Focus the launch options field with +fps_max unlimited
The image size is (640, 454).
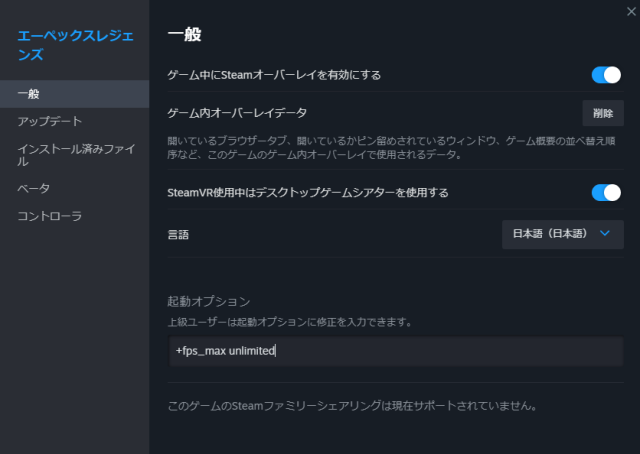click(x=394, y=351)
